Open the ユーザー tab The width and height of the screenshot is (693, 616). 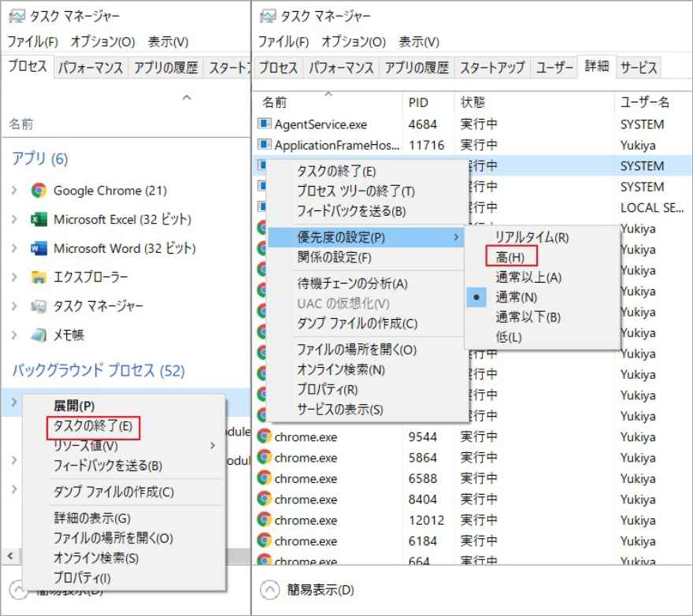tap(554, 68)
